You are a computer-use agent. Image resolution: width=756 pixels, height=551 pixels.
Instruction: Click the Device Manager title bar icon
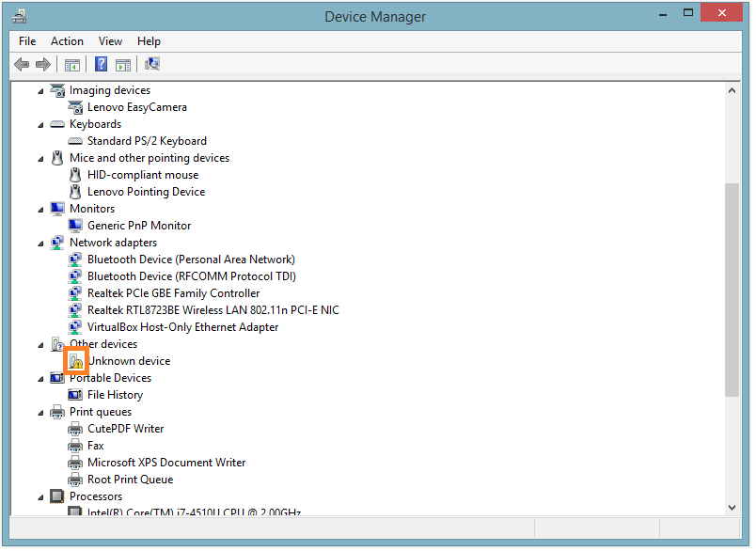tap(20, 17)
